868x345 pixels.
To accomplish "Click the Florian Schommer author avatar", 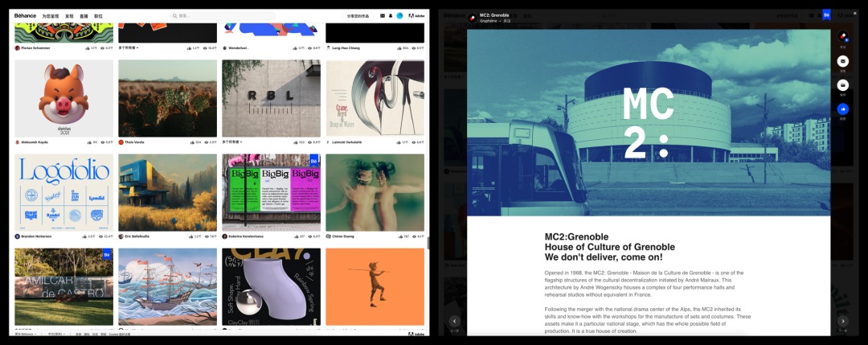I will coord(17,48).
